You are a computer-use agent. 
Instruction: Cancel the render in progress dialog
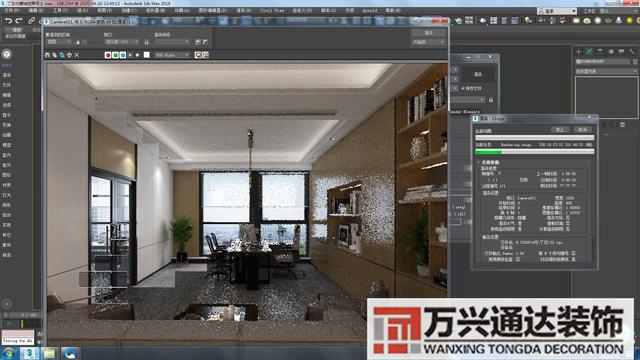[583, 129]
